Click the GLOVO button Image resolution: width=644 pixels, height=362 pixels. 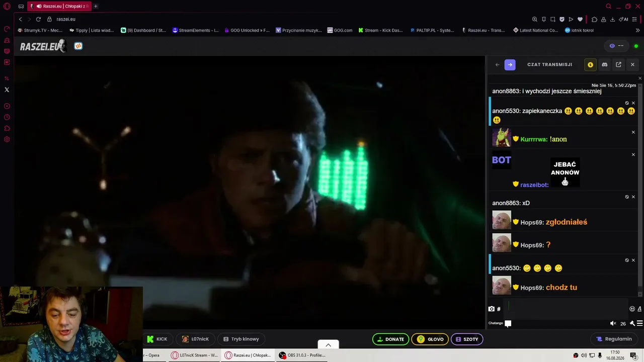coord(430,339)
